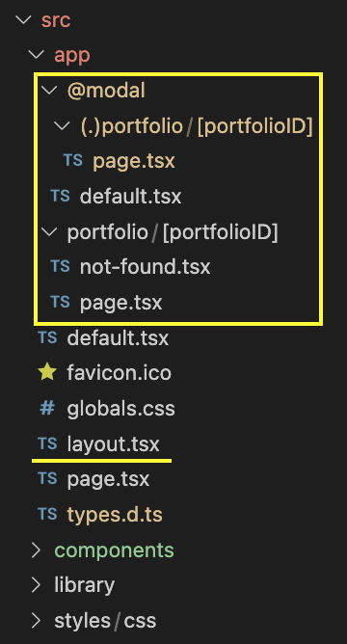
Task: Click the TS icon of page.tsx above types.d.ts
Action: tap(47, 479)
